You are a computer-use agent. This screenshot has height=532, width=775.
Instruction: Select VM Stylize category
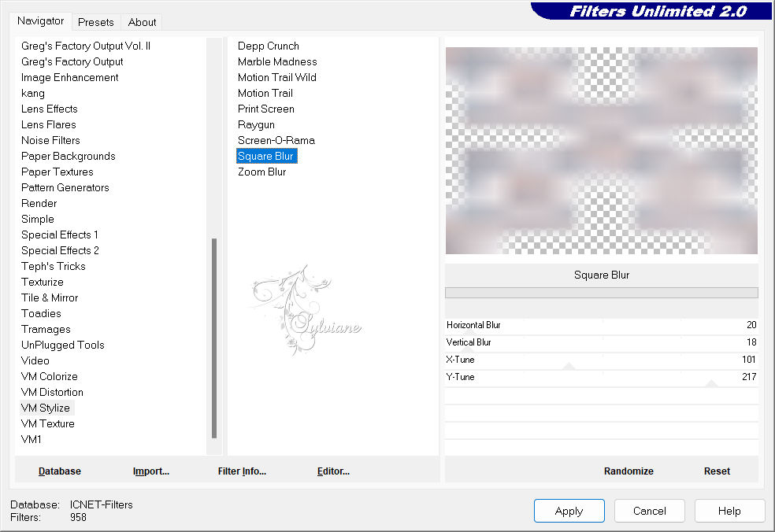pos(46,408)
